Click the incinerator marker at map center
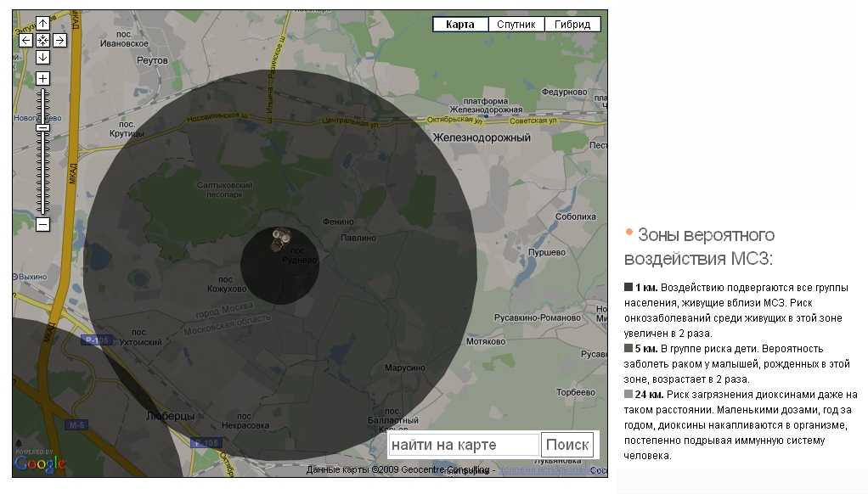Screen dimensions: 868x494 point(280,239)
